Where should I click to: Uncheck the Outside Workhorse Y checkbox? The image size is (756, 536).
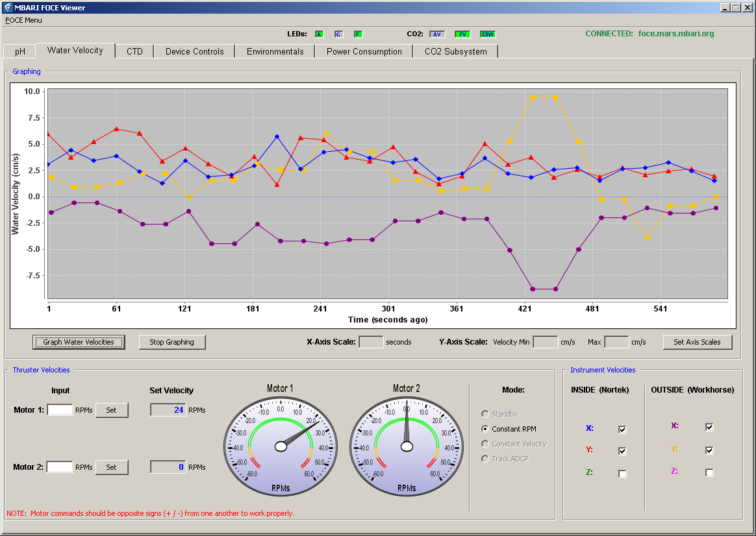[x=709, y=450]
